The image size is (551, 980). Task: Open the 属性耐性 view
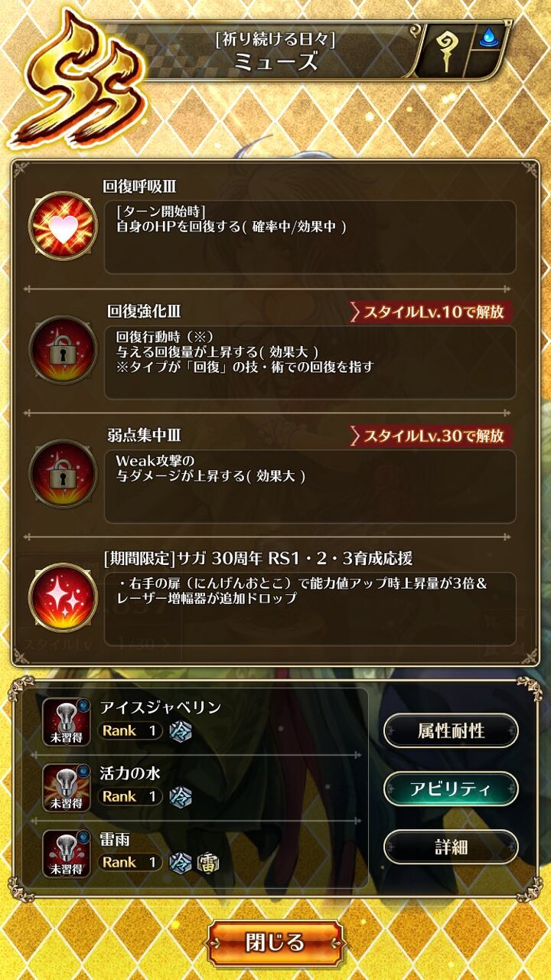click(451, 730)
